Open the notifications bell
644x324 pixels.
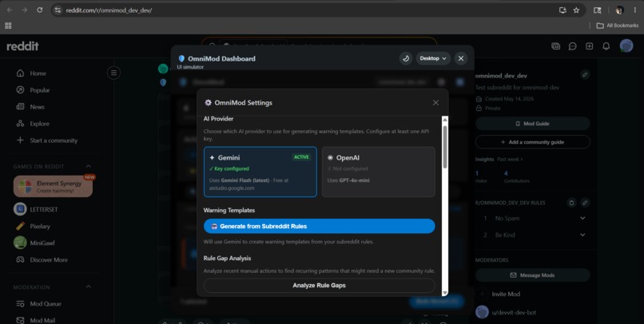(606, 46)
